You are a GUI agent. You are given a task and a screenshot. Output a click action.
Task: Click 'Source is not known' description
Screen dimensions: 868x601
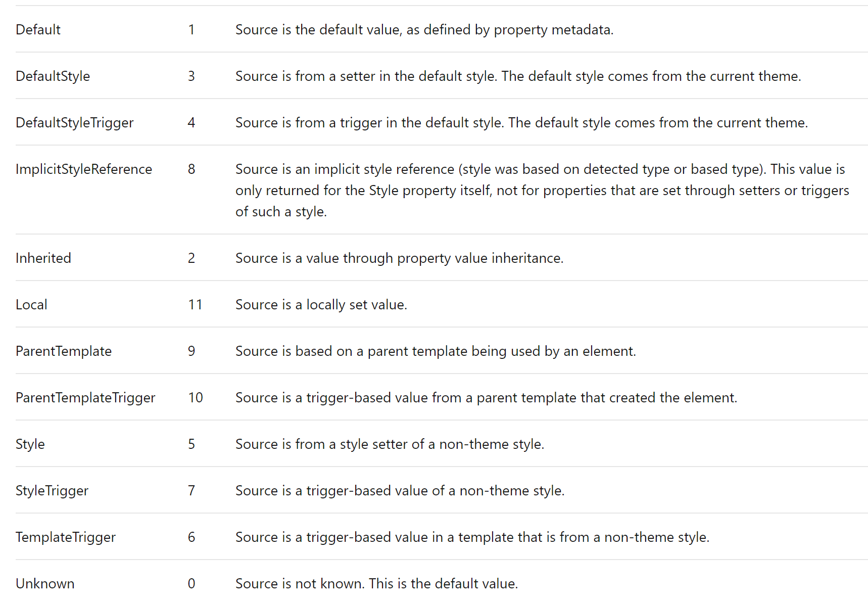(x=377, y=584)
